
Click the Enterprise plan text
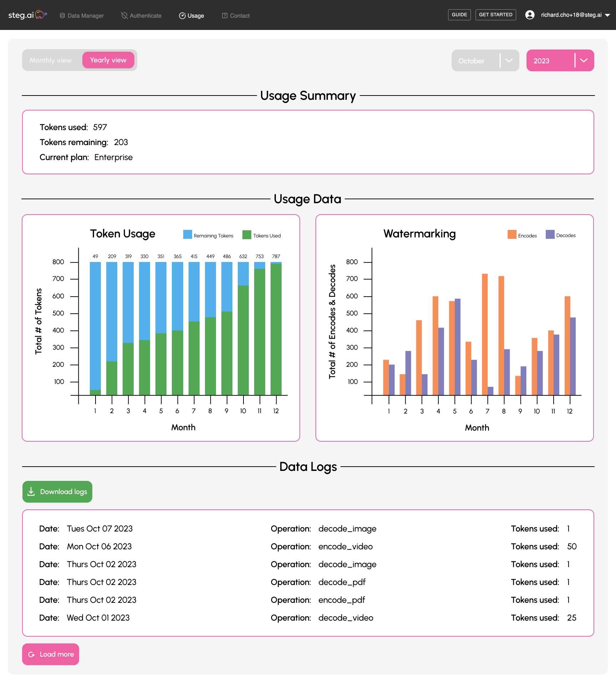(113, 157)
